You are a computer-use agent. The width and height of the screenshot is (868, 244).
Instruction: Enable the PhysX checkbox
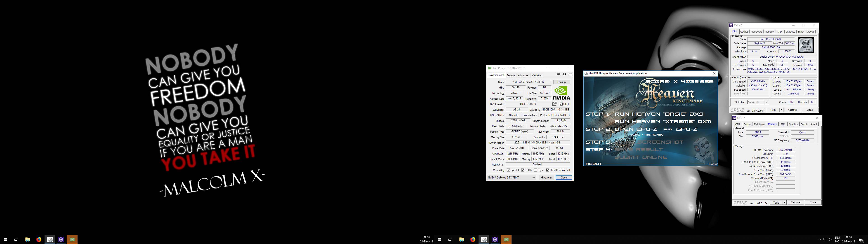pyautogui.click(x=535, y=170)
